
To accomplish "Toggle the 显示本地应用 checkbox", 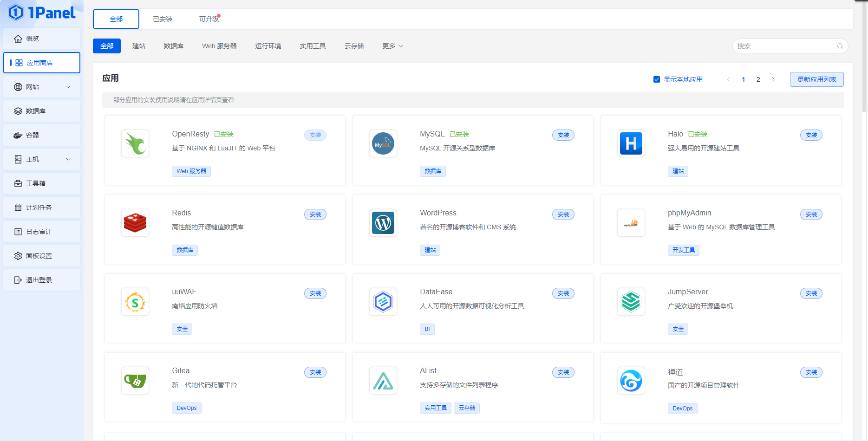I will [657, 79].
